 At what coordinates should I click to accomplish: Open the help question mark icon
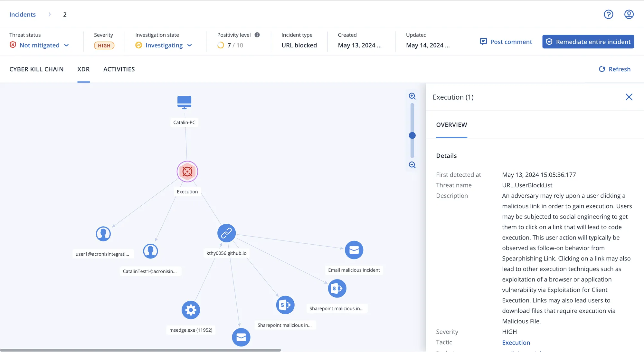(x=608, y=14)
